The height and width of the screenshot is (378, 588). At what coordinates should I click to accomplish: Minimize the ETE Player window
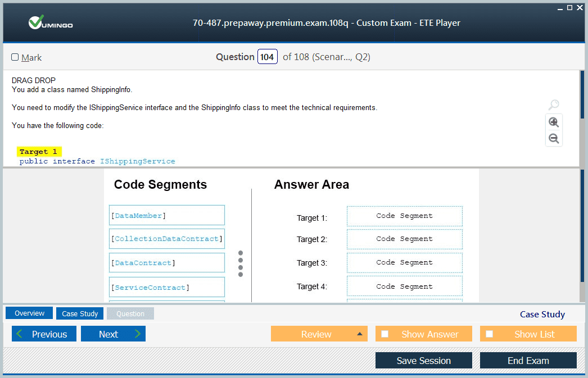(x=560, y=8)
